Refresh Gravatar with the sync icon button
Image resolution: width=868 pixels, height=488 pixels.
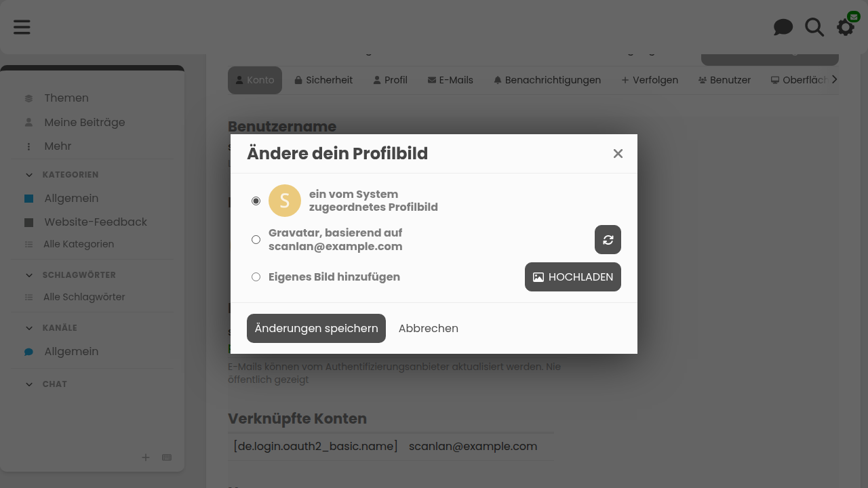[x=608, y=240]
